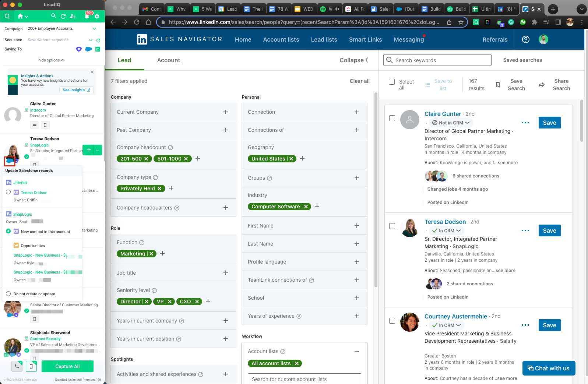Click the Salesforce icon under Teresa Dodson's photo
The width and height of the screenshot is (588, 384).
click(10, 161)
